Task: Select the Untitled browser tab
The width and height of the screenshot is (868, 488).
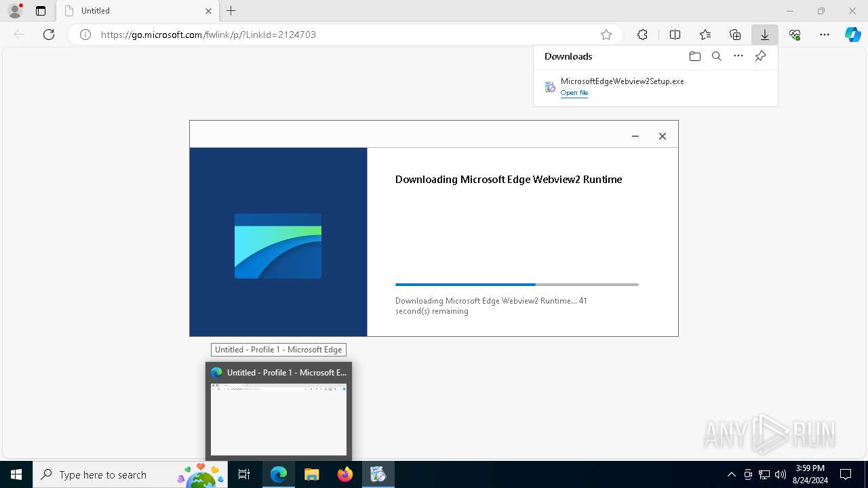Action: click(x=137, y=11)
